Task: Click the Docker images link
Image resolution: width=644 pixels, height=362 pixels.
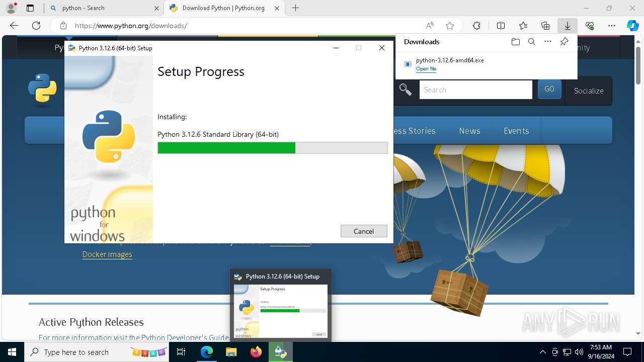Action: pyautogui.click(x=107, y=254)
